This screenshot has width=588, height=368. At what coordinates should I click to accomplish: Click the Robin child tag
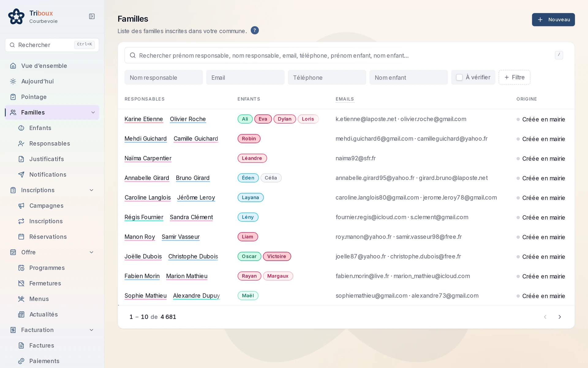point(249,139)
